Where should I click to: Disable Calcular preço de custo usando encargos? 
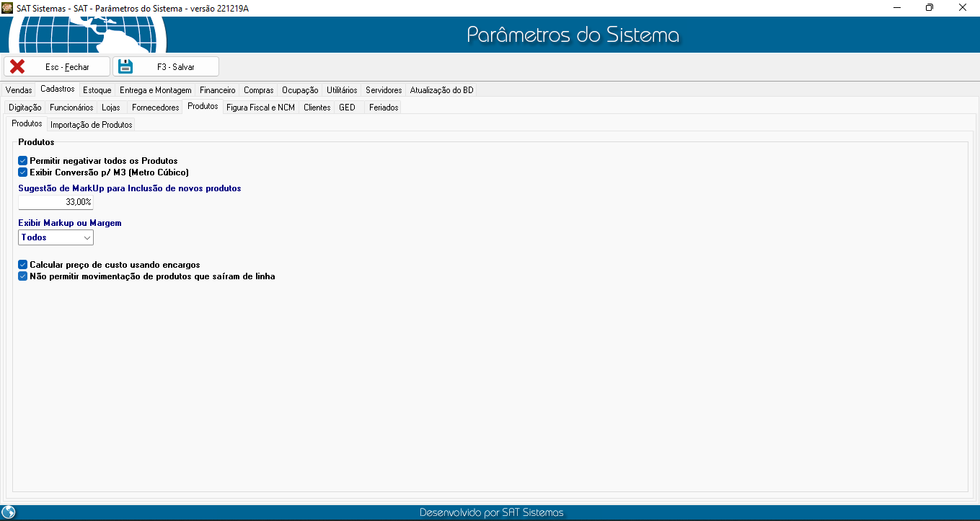pyautogui.click(x=23, y=265)
